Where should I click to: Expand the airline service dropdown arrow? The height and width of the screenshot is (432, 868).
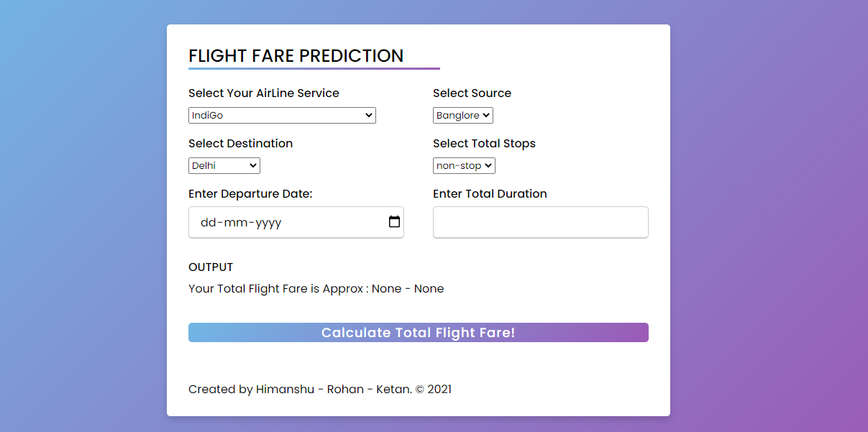369,115
